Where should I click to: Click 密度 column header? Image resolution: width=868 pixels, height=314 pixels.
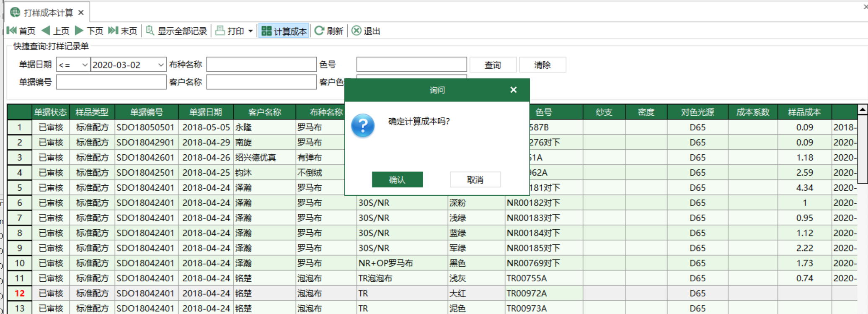(646, 112)
